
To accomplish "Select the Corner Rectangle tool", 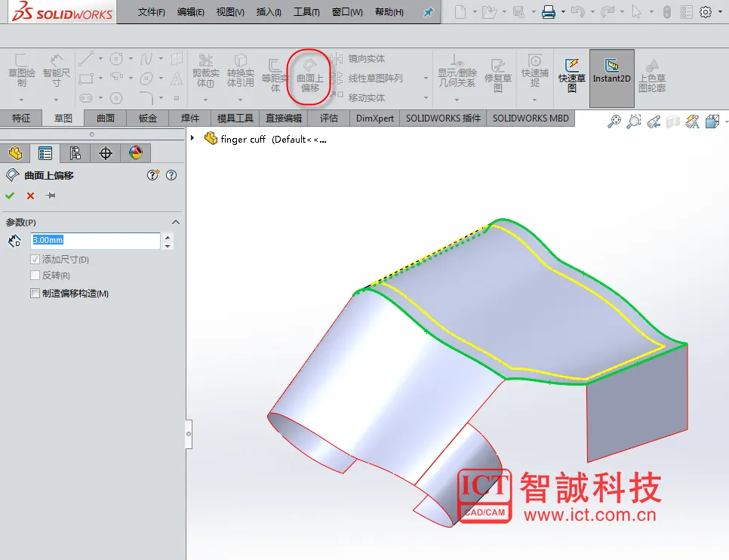I will click(86, 78).
